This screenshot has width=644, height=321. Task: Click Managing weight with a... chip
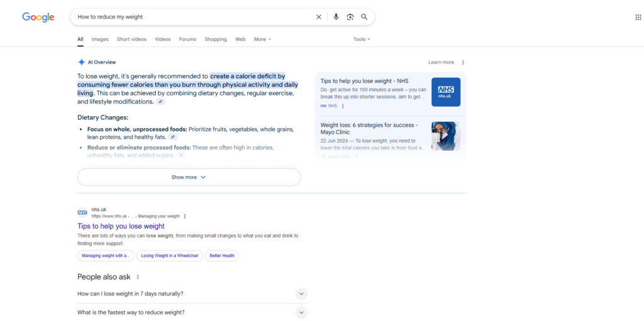coord(106,255)
